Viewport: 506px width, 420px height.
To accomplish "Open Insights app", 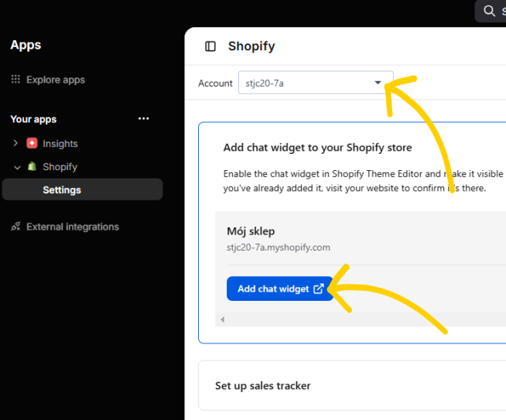I will click(60, 144).
